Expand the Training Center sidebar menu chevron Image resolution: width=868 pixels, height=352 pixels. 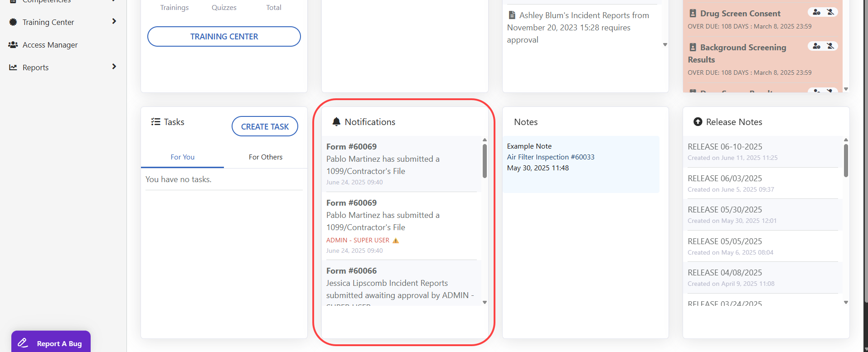[x=114, y=21]
